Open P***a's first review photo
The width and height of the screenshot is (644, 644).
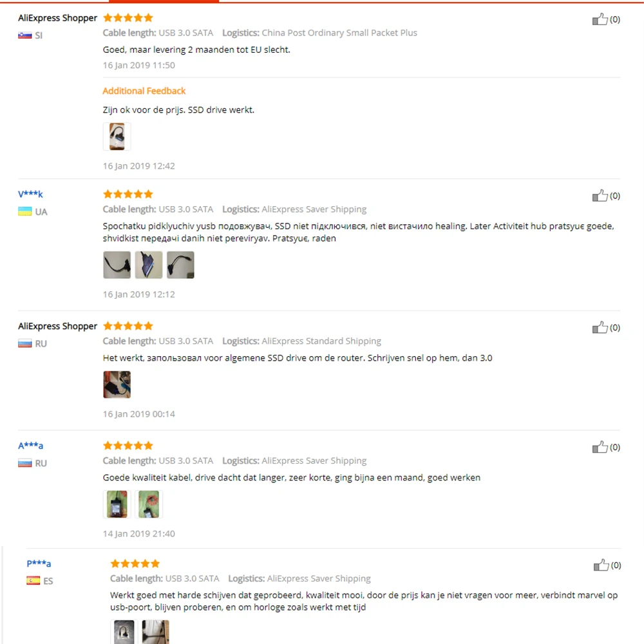click(124, 632)
